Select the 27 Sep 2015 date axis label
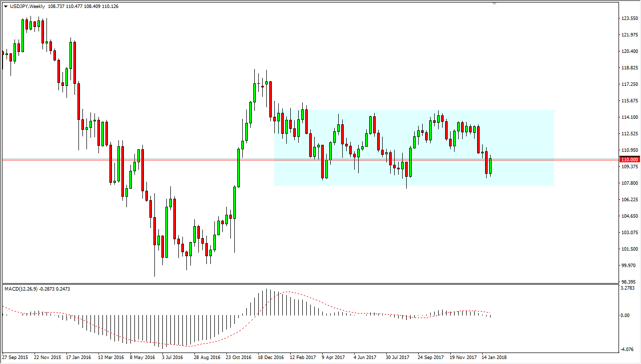This screenshot has height=364, width=641. (x=14, y=358)
